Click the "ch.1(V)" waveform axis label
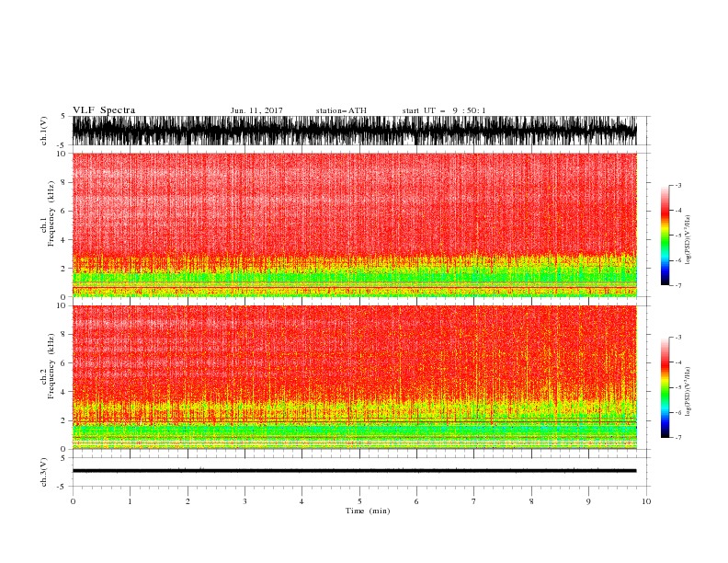Screen dimensions: 728x563 click(x=44, y=131)
